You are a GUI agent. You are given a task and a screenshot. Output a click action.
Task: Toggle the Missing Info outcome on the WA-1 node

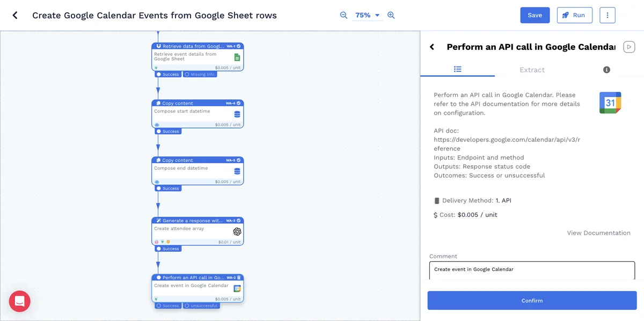[200, 75]
